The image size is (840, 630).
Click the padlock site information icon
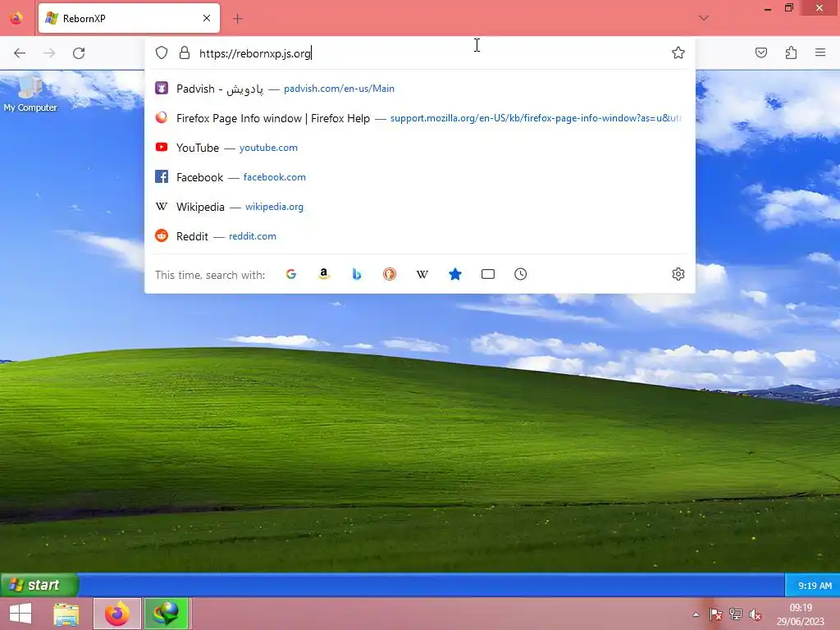(x=185, y=52)
